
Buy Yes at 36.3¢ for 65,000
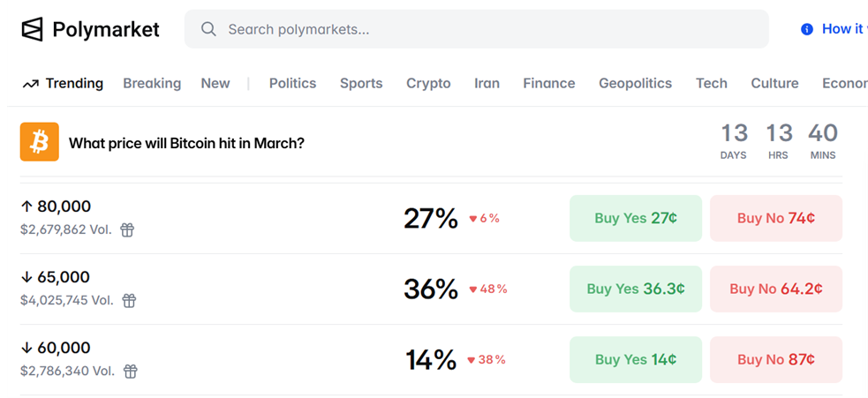636,289
